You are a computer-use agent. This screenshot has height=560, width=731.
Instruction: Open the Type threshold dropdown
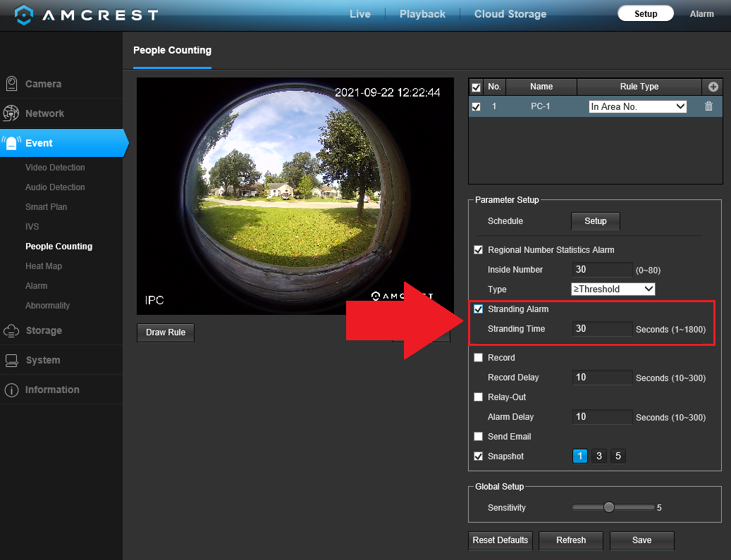click(613, 290)
